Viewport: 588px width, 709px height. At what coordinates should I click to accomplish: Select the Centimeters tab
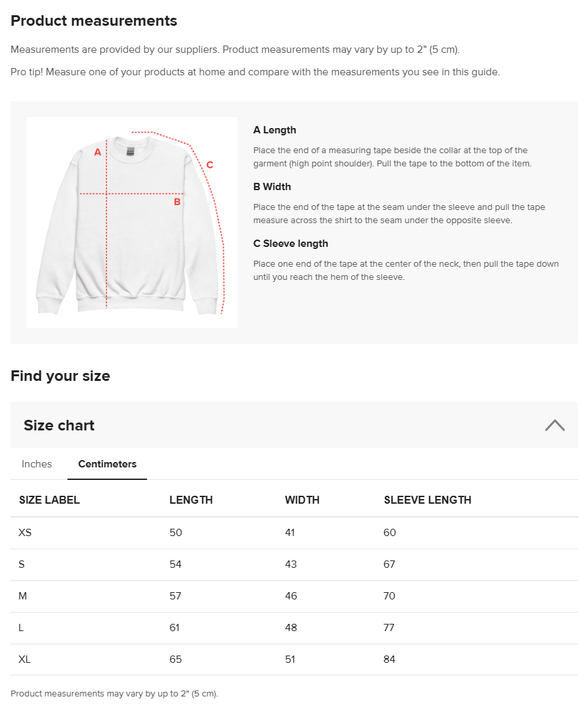107,464
